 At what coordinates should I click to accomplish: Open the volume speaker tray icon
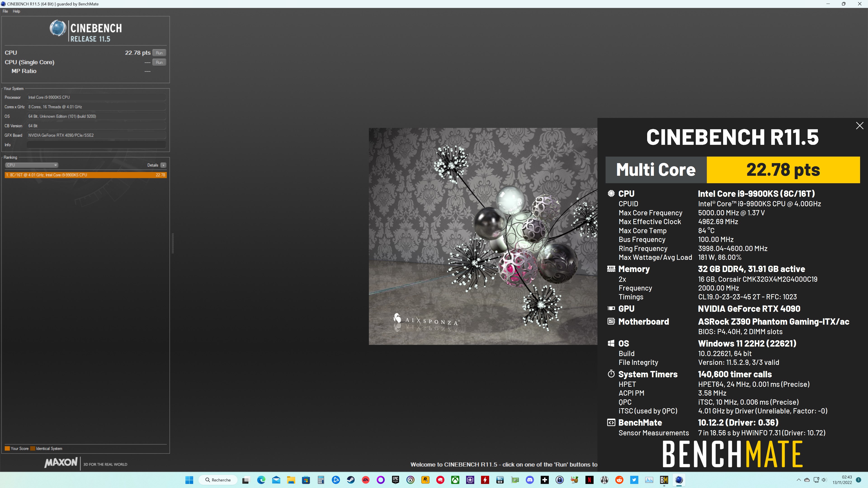pyautogui.click(x=824, y=480)
